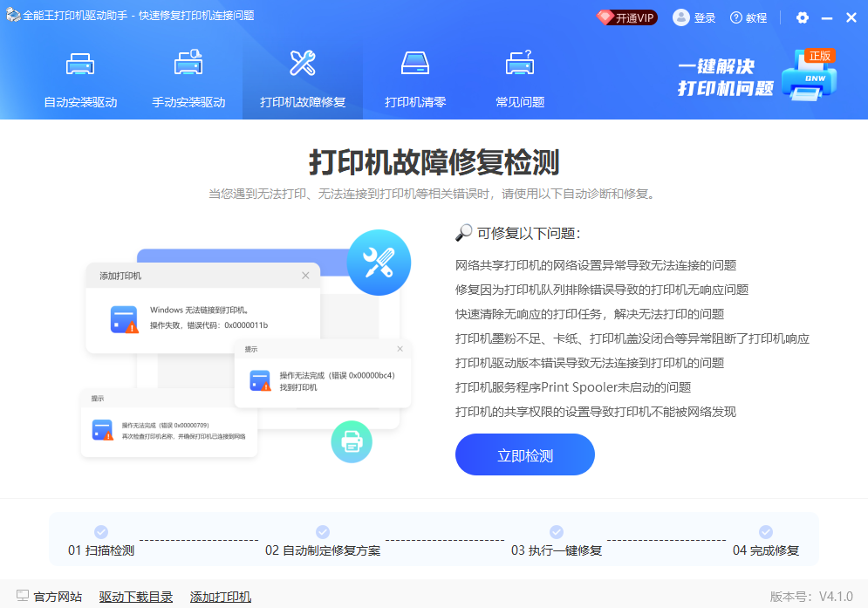The width and height of the screenshot is (868, 608).
Task: Open the 驱动下载目录 link
Action: [x=136, y=597]
